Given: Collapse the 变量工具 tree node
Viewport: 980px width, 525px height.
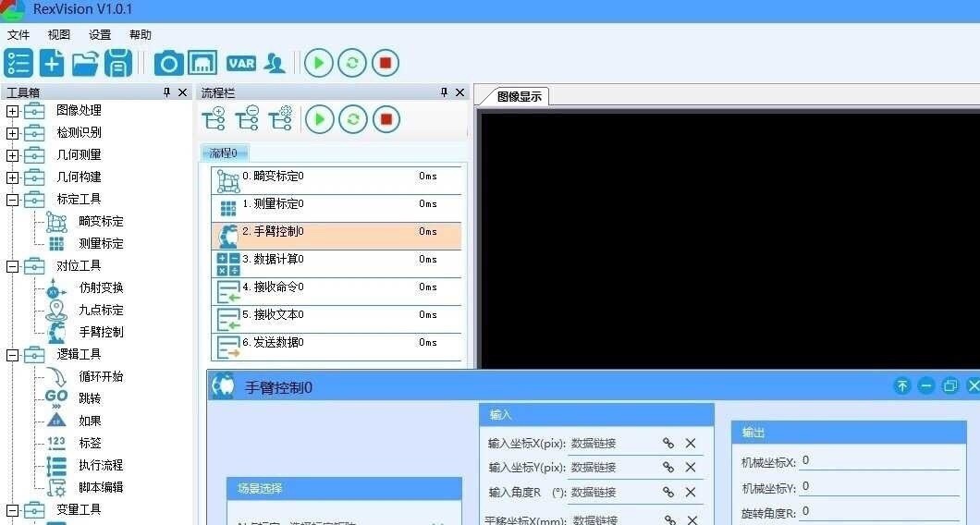Looking at the screenshot, I should [13, 510].
